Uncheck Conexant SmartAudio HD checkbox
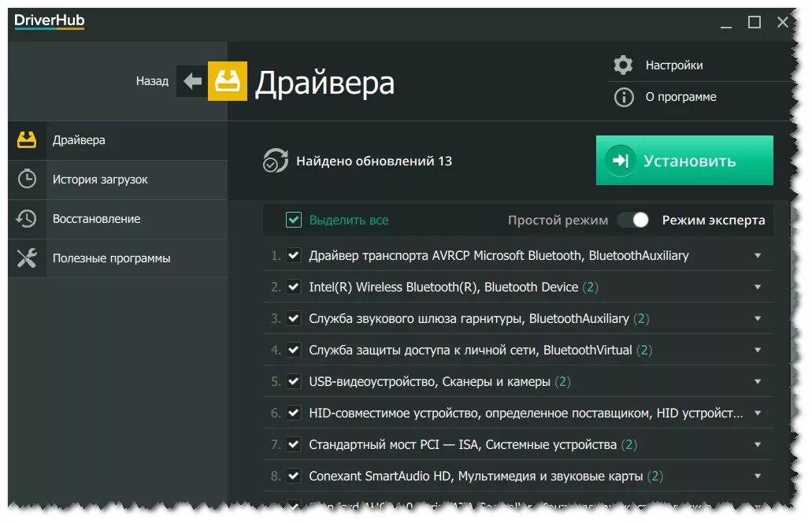 pos(294,476)
